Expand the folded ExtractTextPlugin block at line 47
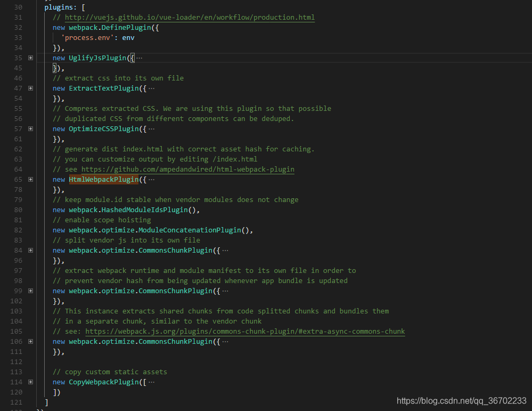 [30, 88]
